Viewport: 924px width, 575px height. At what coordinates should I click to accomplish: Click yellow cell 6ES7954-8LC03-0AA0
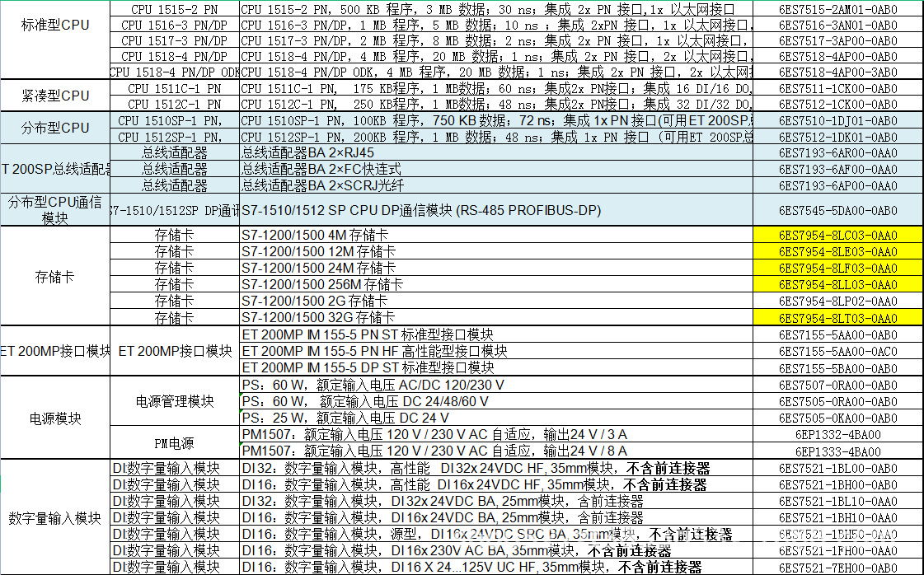(x=838, y=235)
